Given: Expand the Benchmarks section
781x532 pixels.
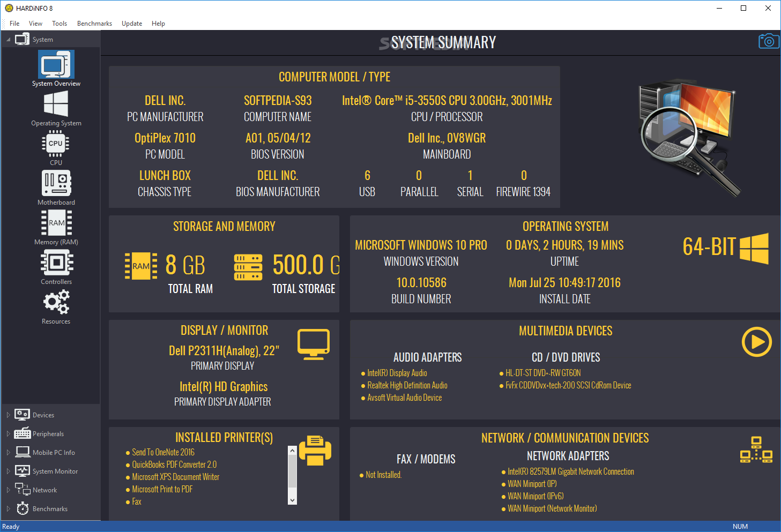Looking at the screenshot, I should (x=8, y=508).
